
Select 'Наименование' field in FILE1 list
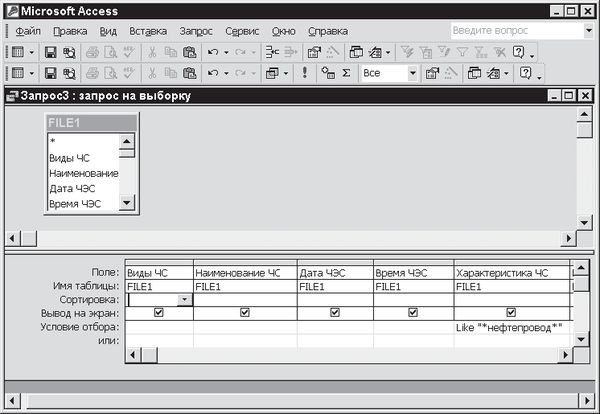click(83, 173)
